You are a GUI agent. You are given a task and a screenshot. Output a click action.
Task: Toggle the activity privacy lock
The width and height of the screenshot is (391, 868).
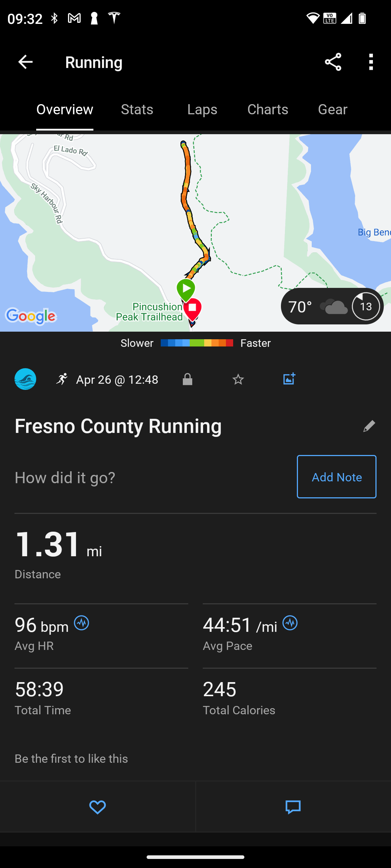tap(188, 379)
